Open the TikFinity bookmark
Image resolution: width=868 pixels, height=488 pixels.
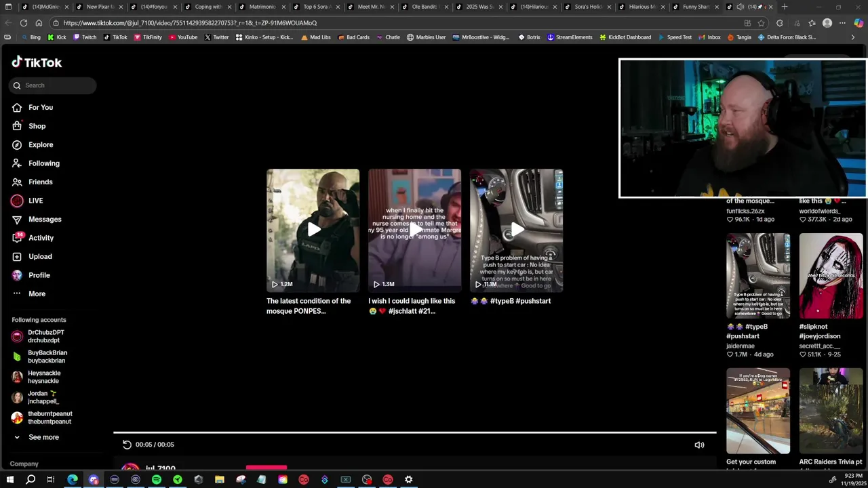pos(147,37)
